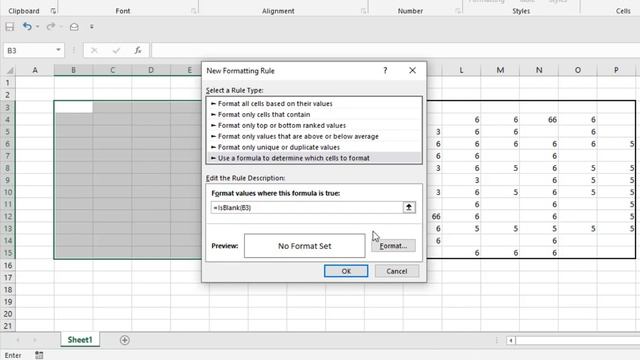
Task: Open Font group dialog launcher
Action: (x=193, y=11)
